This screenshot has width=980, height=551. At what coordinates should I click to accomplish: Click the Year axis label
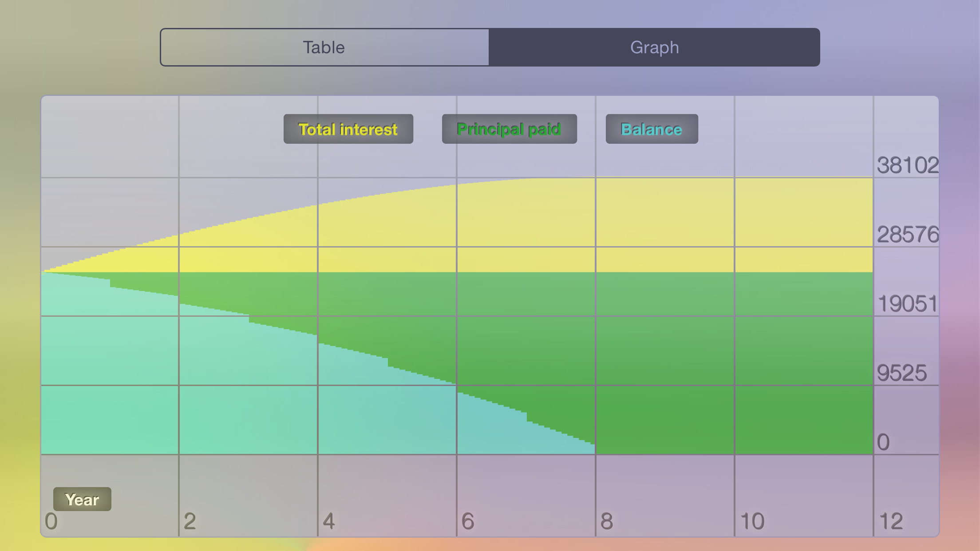pos(82,500)
